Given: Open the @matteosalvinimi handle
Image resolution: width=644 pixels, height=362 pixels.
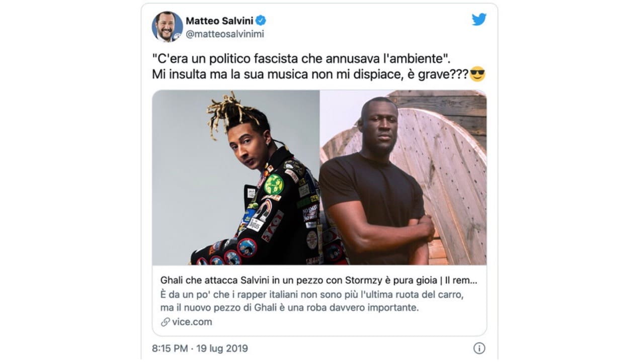Looking at the screenshot, I should tap(225, 34).
